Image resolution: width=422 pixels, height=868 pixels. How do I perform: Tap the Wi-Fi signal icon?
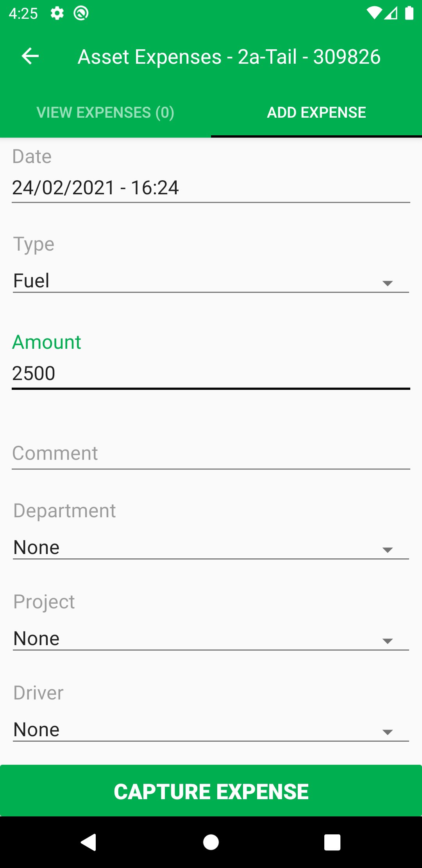point(374,13)
